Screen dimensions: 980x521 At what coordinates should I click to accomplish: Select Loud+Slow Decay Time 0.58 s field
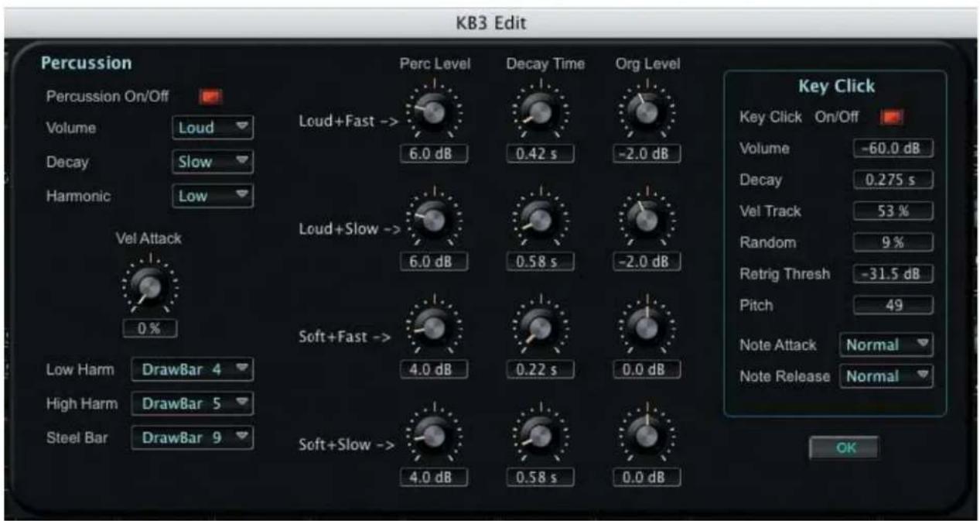[541, 262]
